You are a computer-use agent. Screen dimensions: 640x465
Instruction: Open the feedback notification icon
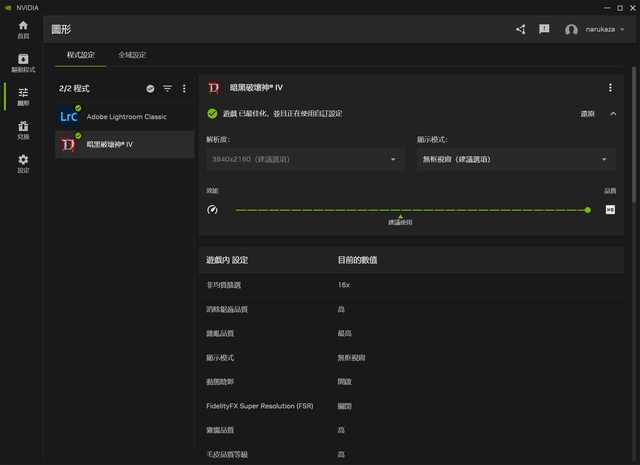click(x=544, y=30)
